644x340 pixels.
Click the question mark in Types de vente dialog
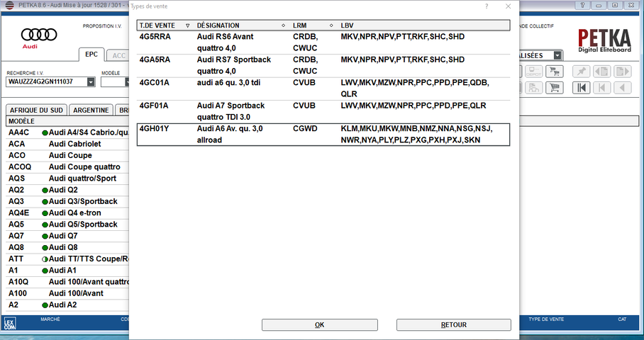(487, 6)
